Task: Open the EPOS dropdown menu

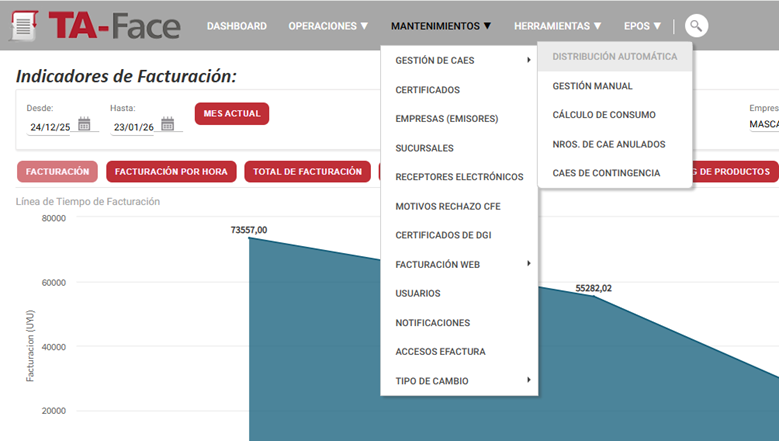Action: 642,26
